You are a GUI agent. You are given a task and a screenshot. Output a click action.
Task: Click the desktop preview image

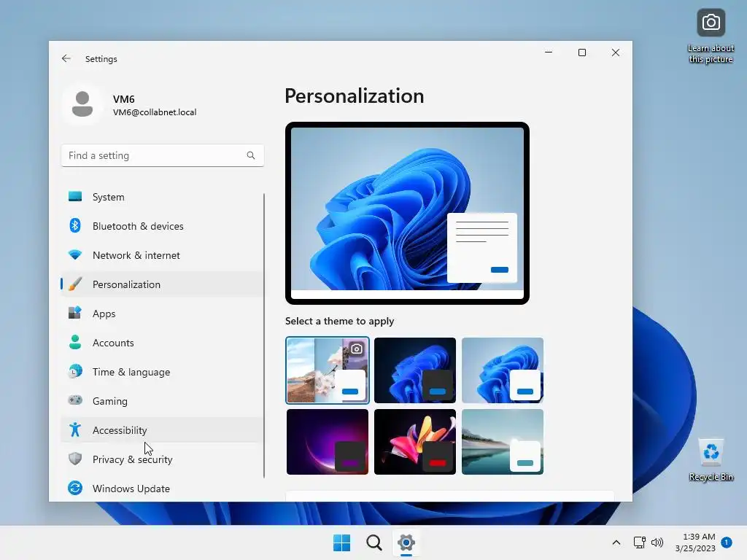point(407,213)
